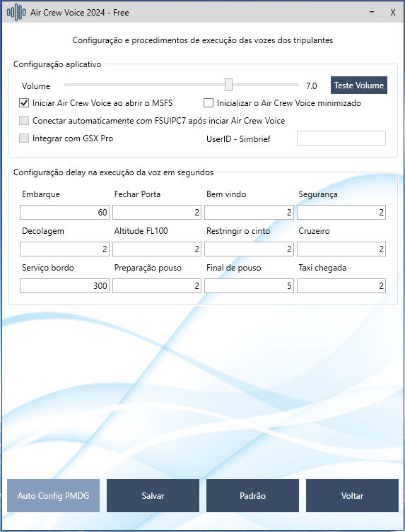Click the Serviço bordo delay field

(x=64, y=285)
